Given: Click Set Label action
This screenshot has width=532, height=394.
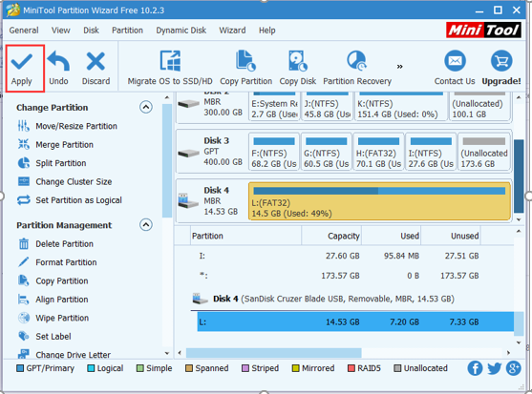Looking at the screenshot, I should click(45, 337).
